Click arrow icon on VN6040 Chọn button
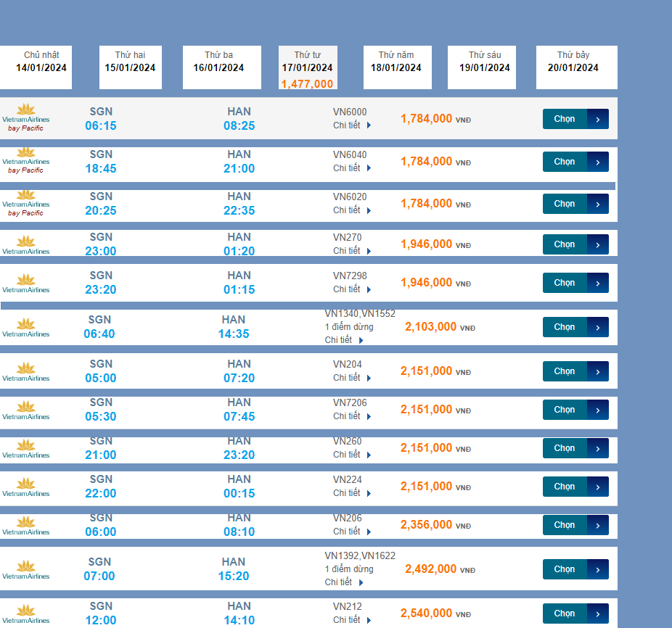Viewport: 672px width, 628px height. point(597,162)
